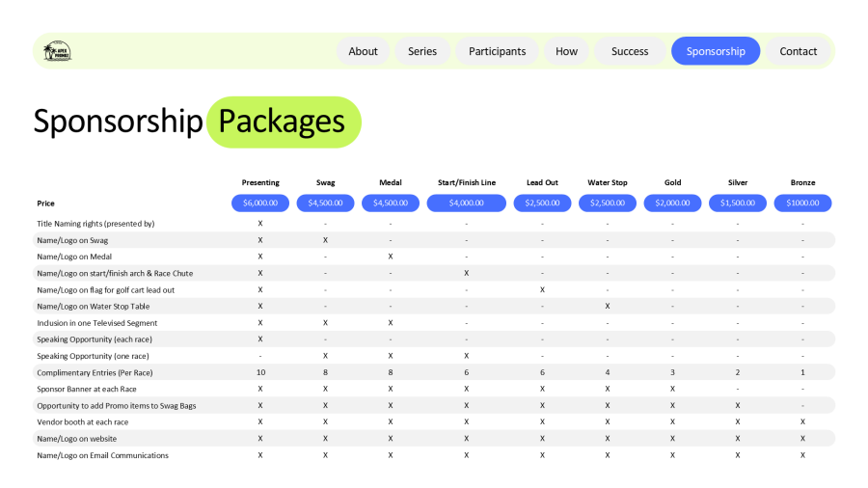Click the $2,500.00 Water Stop price

[x=608, y=203]
